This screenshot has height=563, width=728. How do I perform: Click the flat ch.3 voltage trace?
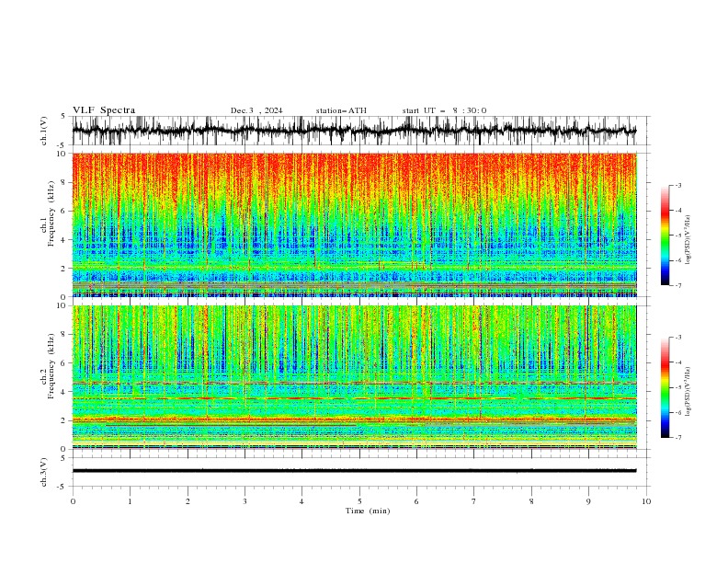tap(354, 471)
